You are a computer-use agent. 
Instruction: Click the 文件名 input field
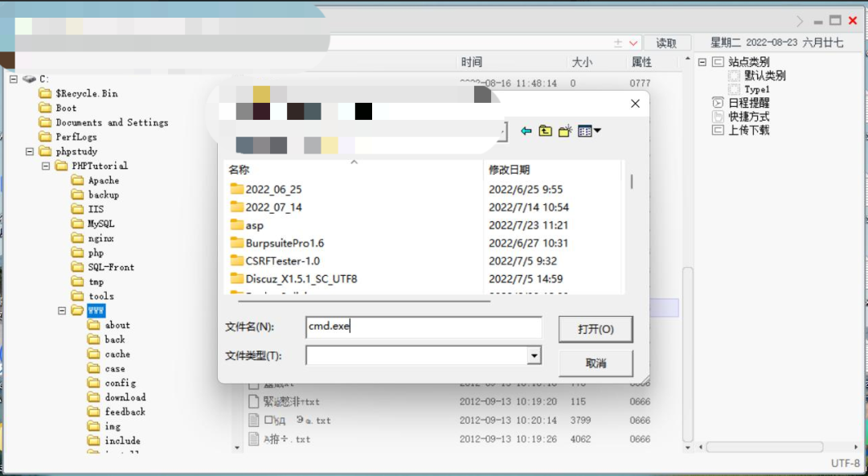(x=424, y=327)
